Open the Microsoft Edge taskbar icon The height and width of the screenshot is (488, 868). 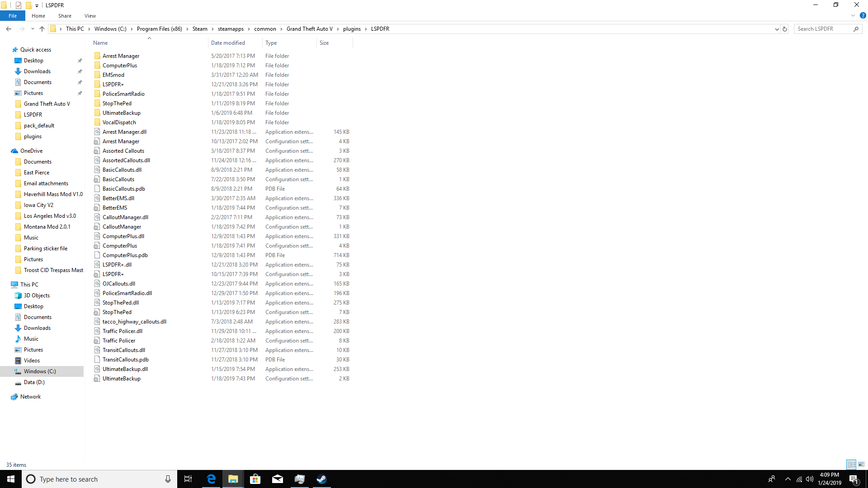click(211, 479)
